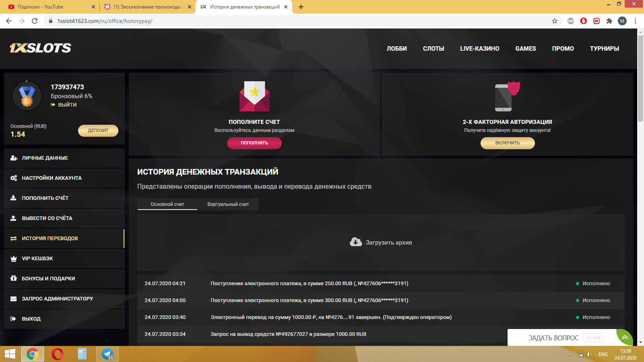Viewport: 644px width, 362px height.
Task: Click the 1XSLOTS logo
Action: (40, 48)
